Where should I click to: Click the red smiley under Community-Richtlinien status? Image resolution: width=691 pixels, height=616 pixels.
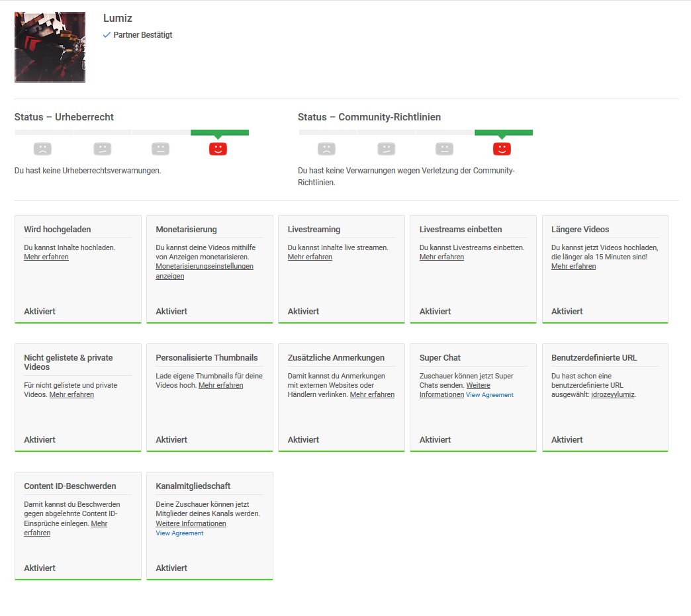tap(502, 149)
